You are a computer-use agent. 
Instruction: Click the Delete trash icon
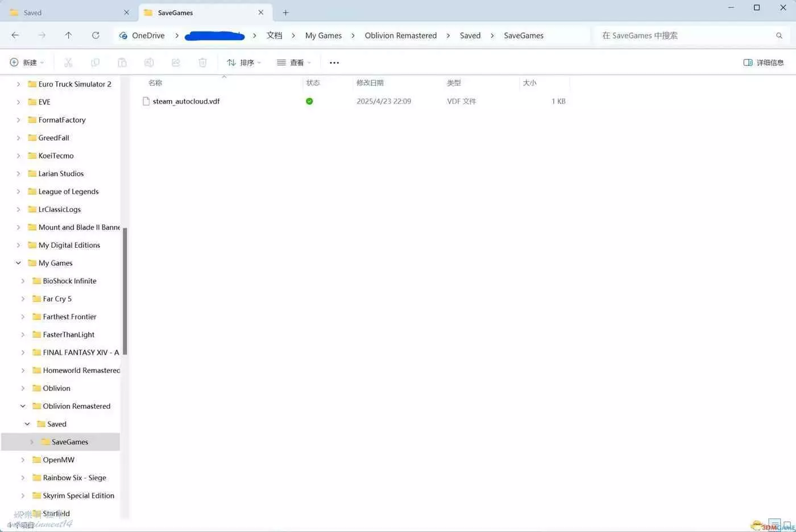tap(202, 63)
